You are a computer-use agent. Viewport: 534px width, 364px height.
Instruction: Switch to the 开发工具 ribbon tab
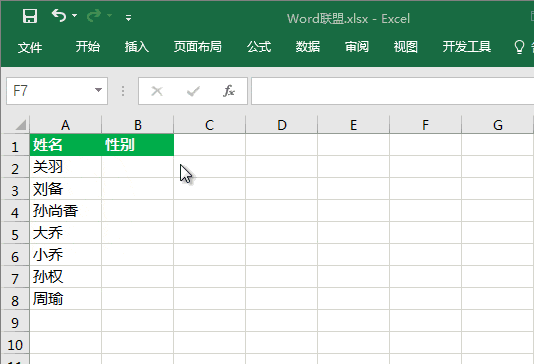coord(467,47)
